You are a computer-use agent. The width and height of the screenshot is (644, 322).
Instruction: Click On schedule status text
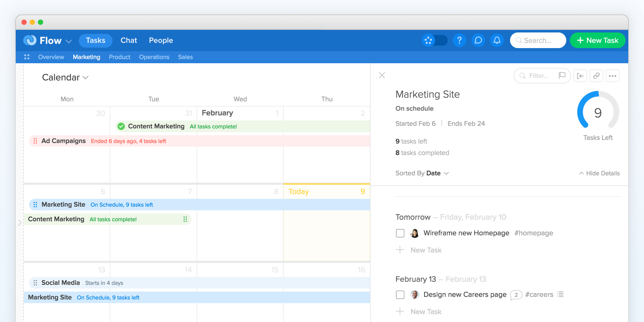point(414,108)
